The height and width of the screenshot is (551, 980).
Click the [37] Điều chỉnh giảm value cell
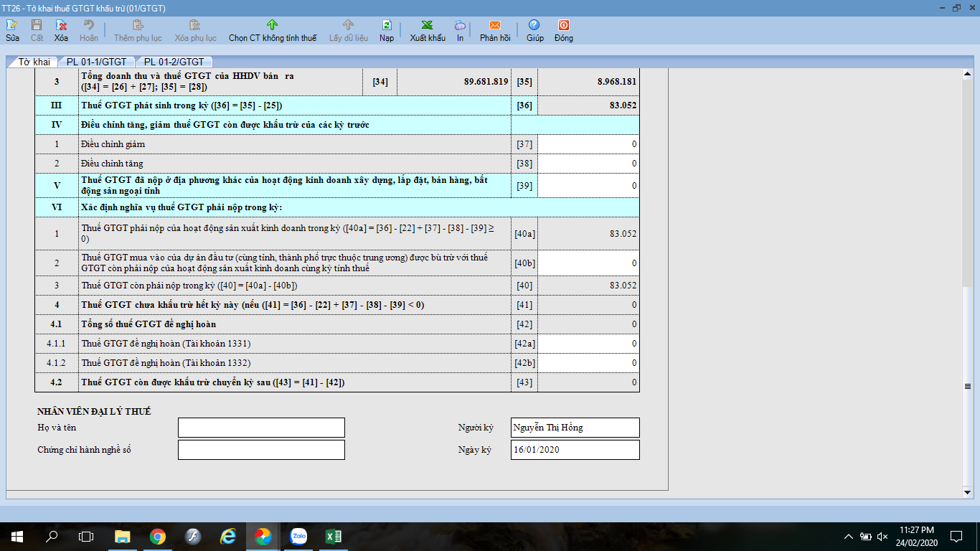point(588,144)
